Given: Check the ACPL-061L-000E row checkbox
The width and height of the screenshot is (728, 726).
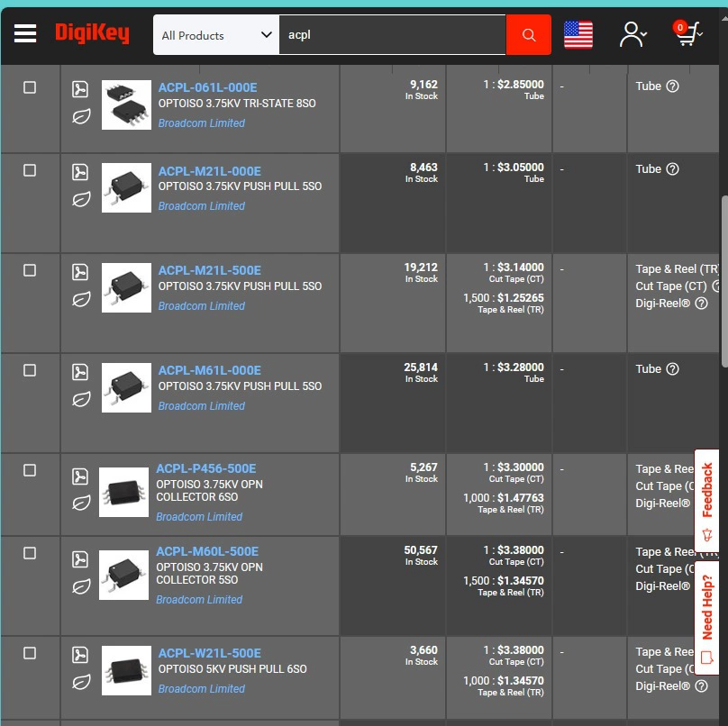Looking at the screenshot, I should [x=30, y=87].
